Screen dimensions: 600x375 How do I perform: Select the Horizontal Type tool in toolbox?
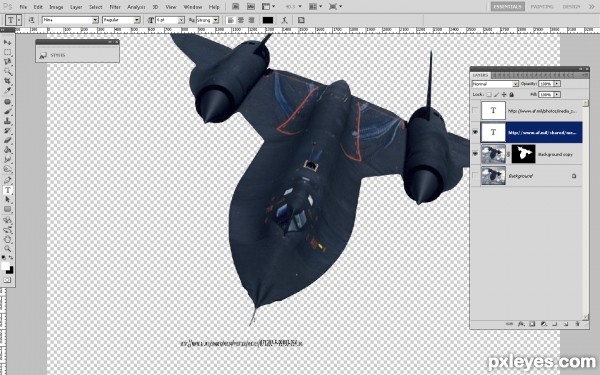pyautogui.click(x=7, y=190)
